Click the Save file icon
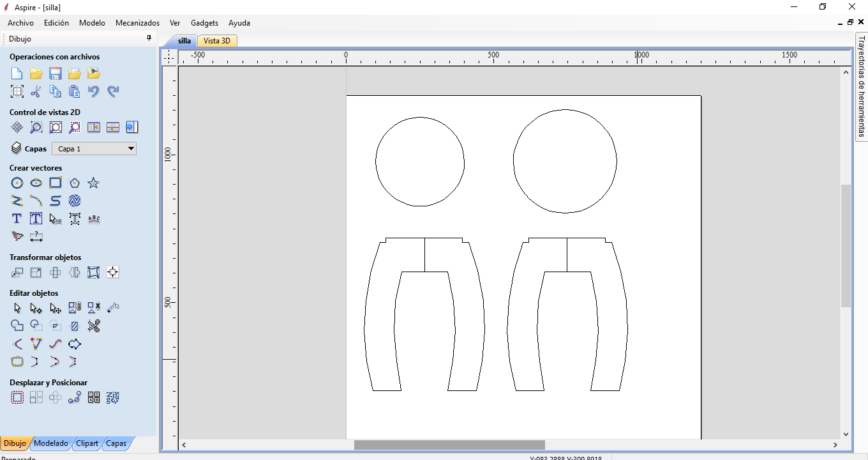 point(56,73)
